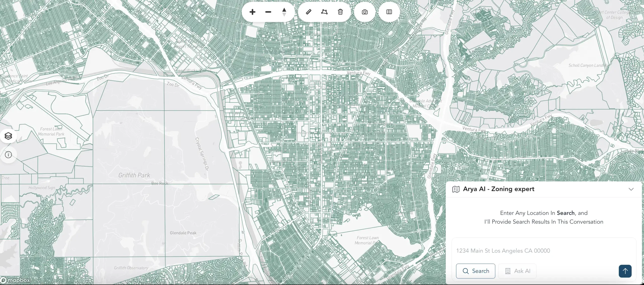Reset map pitch with the compass arrow control
This screenshot has width=644, height=285.
[x=284, y=12]
